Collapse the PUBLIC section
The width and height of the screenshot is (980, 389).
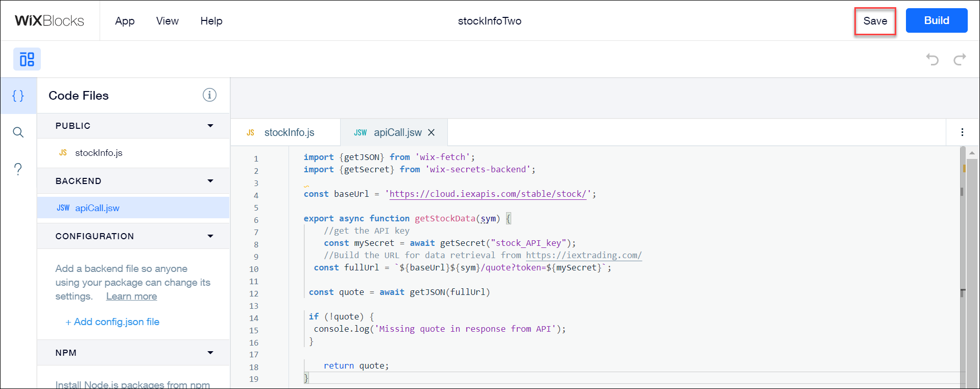(210, 126)
